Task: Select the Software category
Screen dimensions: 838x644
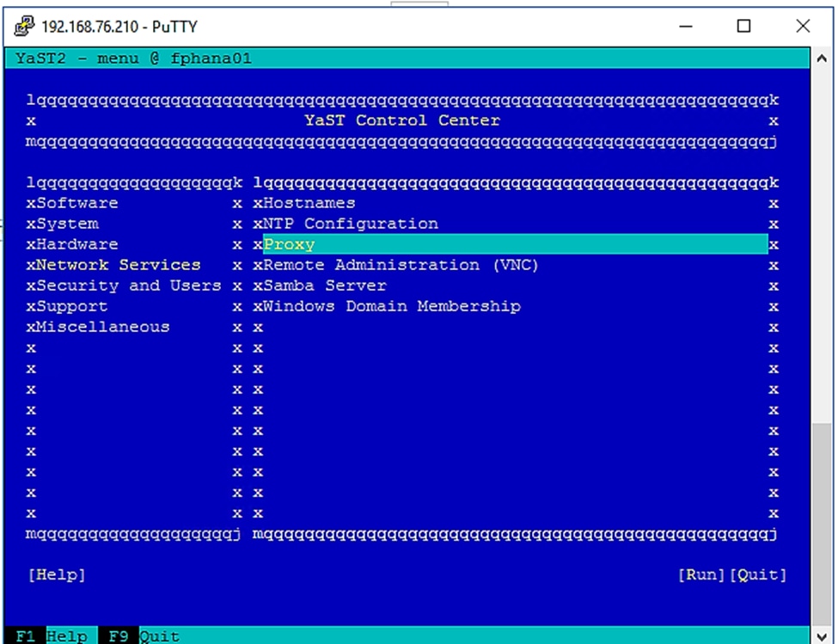Action: [77, 203]
